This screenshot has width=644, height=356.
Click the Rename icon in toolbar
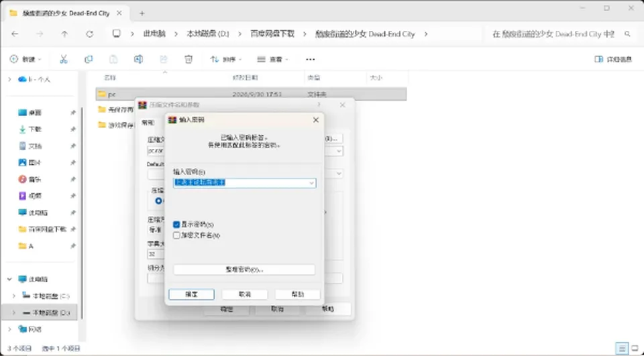138,59
